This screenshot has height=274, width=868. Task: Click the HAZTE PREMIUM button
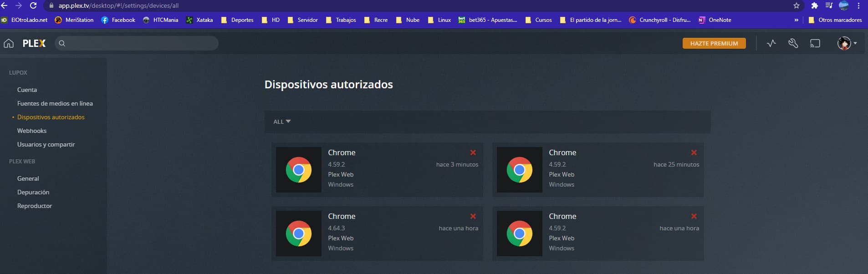(x=714, y=43)
